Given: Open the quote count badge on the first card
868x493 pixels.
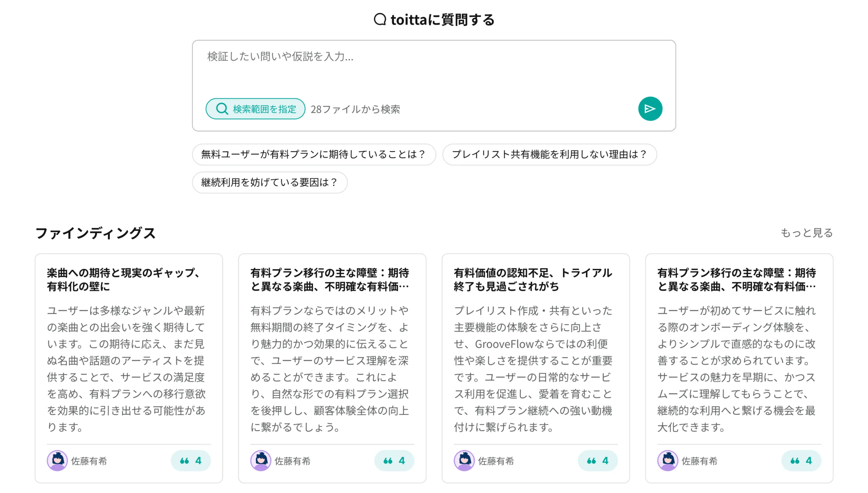Looking at the screenshot, I should click(x=190, y=460).
